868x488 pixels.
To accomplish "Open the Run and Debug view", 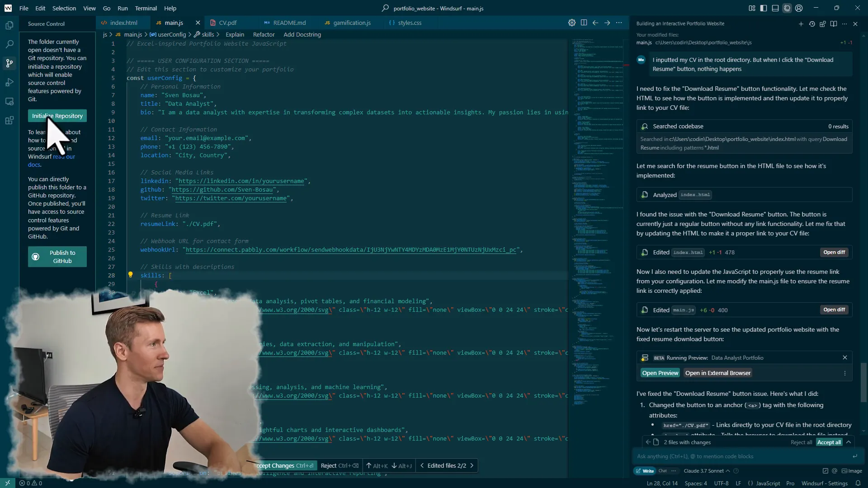I will click(9, 82).
